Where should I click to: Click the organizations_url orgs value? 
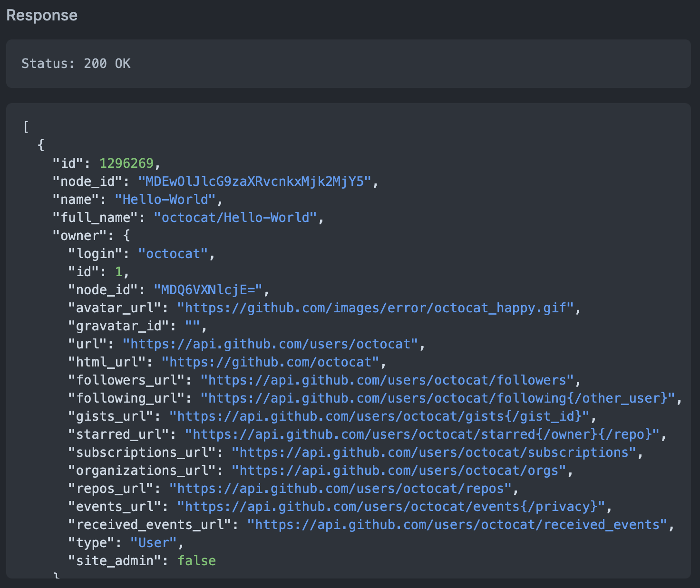pyautogui.click(x=399, y=471)
